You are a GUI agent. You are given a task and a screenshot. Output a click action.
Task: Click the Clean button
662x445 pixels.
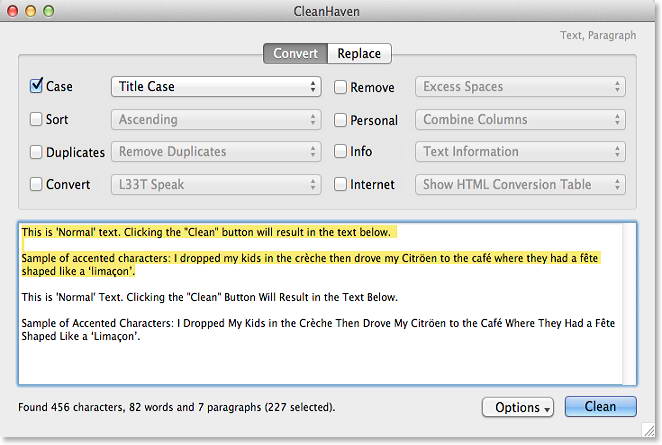click(x=600, y=407)
